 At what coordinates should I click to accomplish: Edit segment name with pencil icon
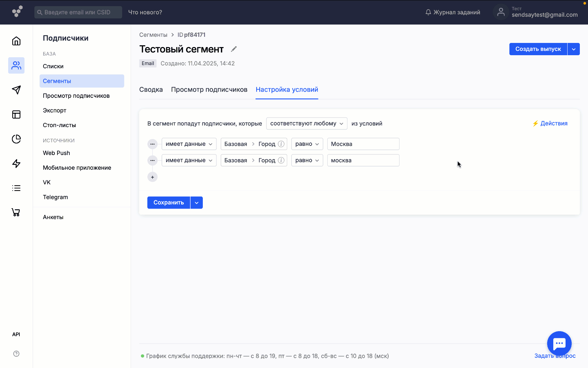tap(234, 49)
